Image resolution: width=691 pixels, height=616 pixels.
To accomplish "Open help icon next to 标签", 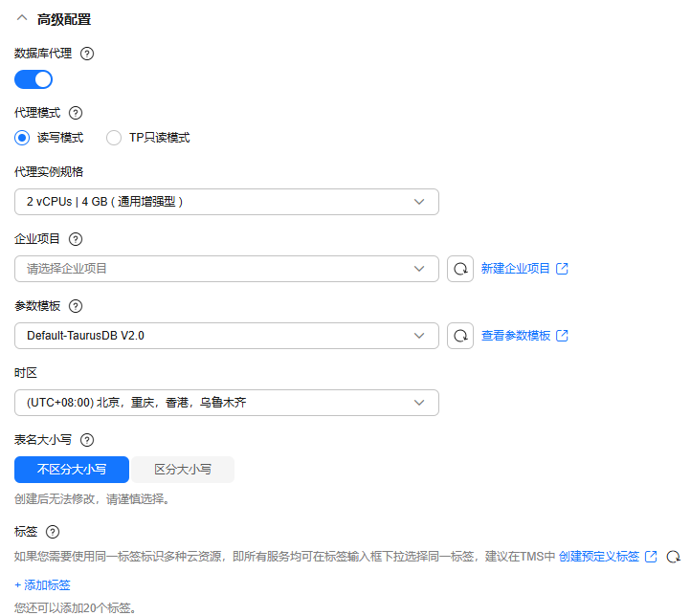I will click(x=53, y=532).
